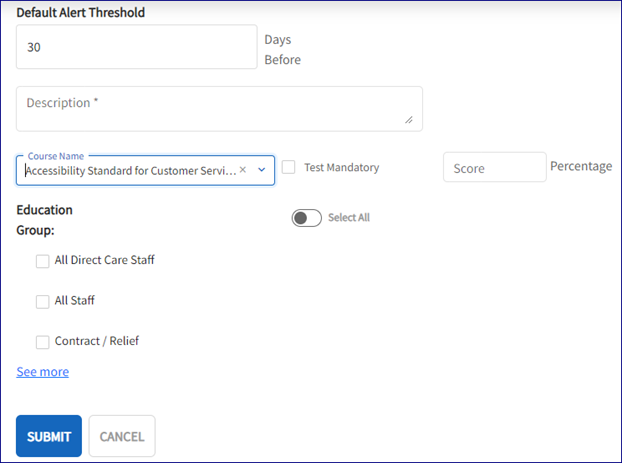
Task: Click the CANCEL button
Action: click(x=122, y=436)
